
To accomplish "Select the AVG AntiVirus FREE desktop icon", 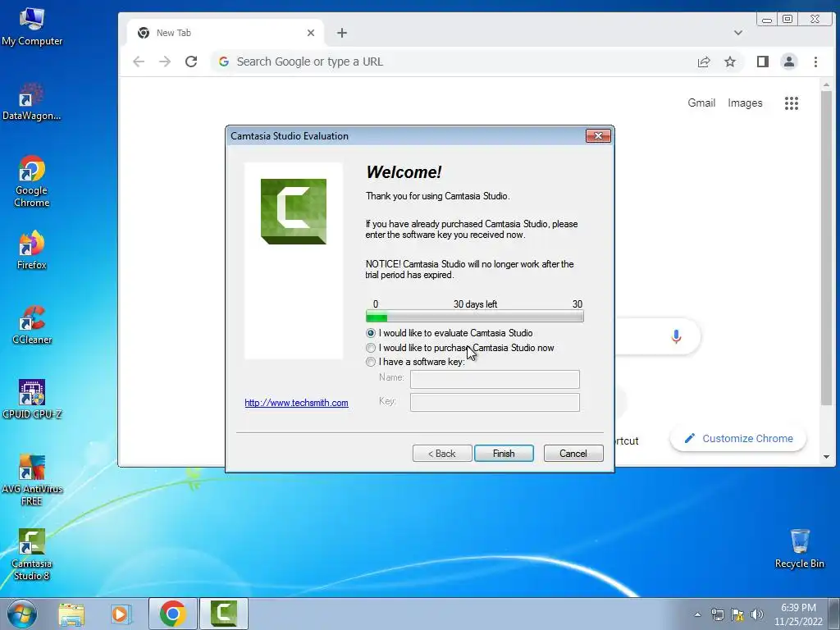I will 32,480.
